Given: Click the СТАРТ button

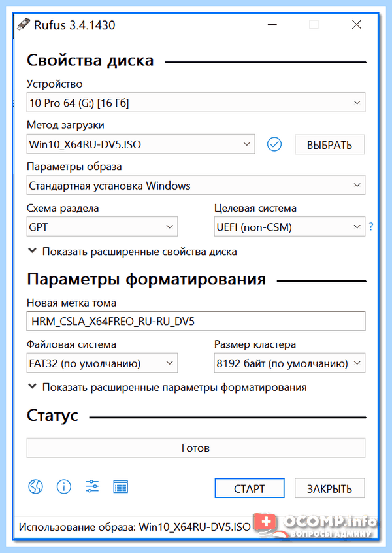Looking at the screenshot, I should 250,488.
